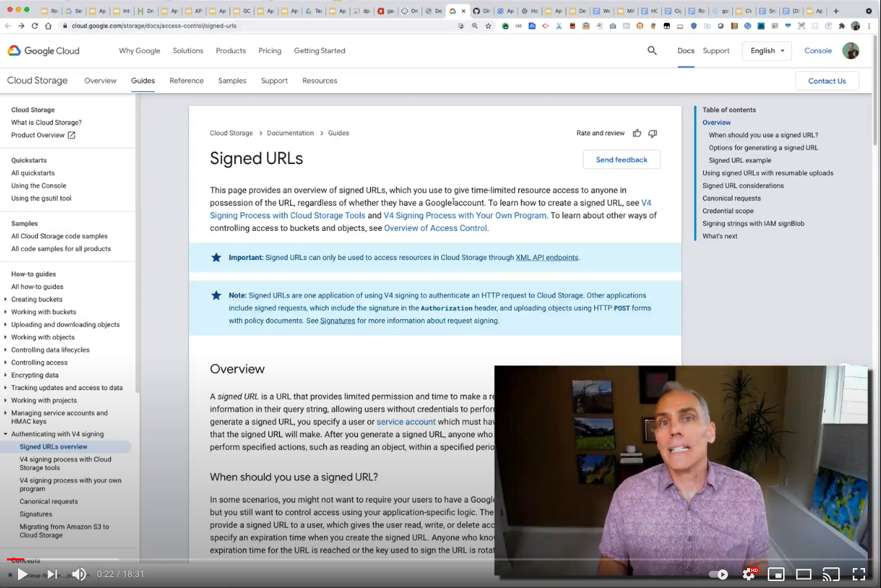Switch to the Resources tab
Image resolution: width=881 pixels, height=588 pixels.
[x=320, y=81]
